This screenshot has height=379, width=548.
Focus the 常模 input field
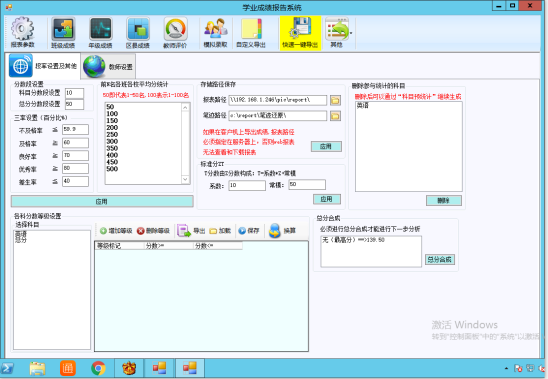307,185
